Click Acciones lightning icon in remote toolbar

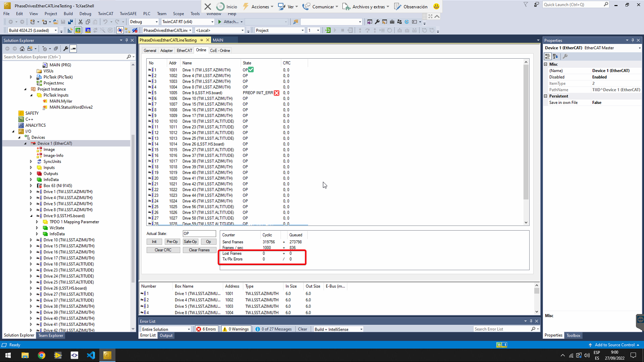(x=246, y=7)
